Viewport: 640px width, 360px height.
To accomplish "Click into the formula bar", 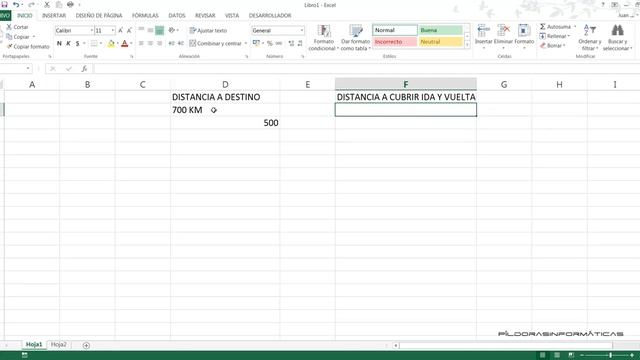I will coord(367,69).
